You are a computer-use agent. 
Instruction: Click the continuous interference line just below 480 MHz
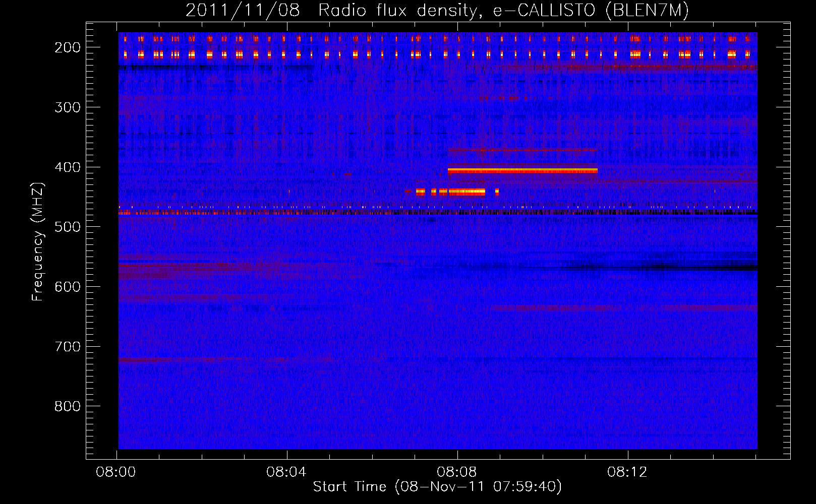coord(438,213)
